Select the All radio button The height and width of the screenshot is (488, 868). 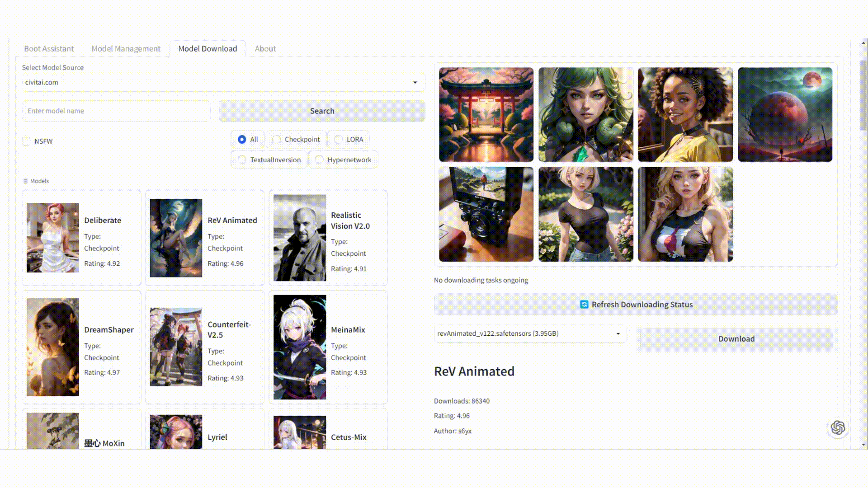point(242,140)
